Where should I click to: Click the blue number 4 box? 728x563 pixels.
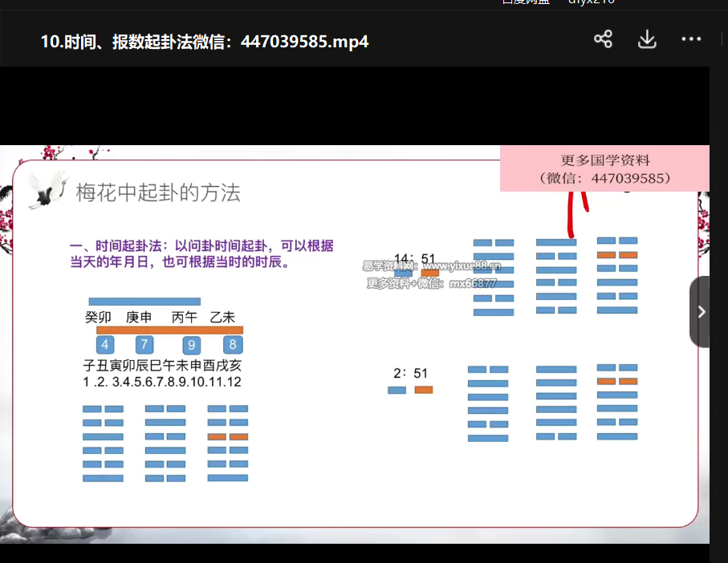(x=104, y=345)
